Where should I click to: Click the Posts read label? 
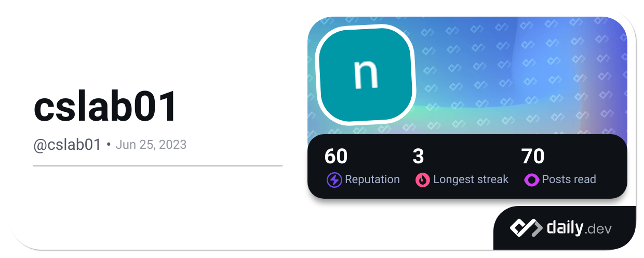569,179
